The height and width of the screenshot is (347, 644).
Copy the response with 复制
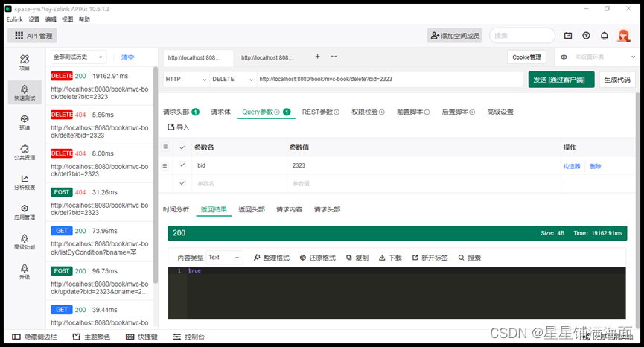click(357, 258)
